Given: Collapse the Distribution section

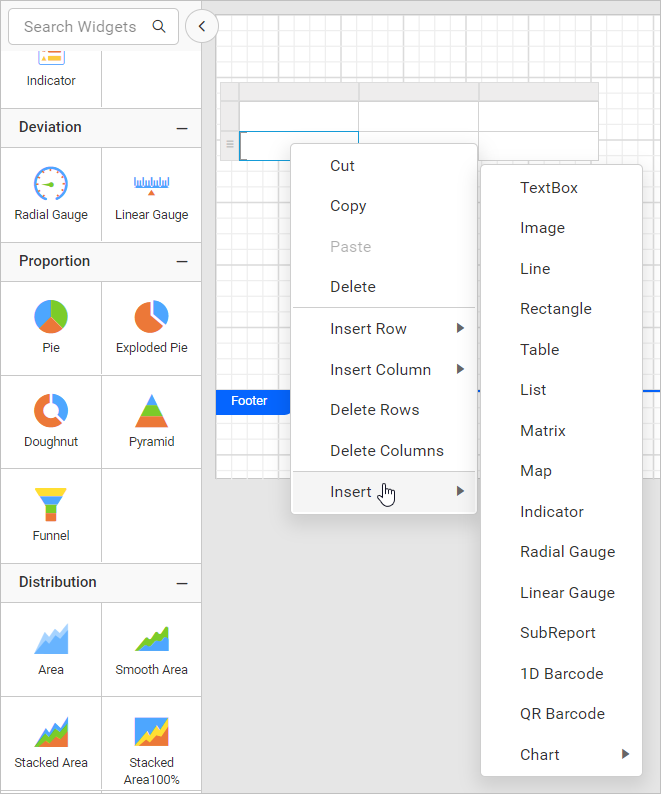Looking at the screenshot, I should [182, 583].
